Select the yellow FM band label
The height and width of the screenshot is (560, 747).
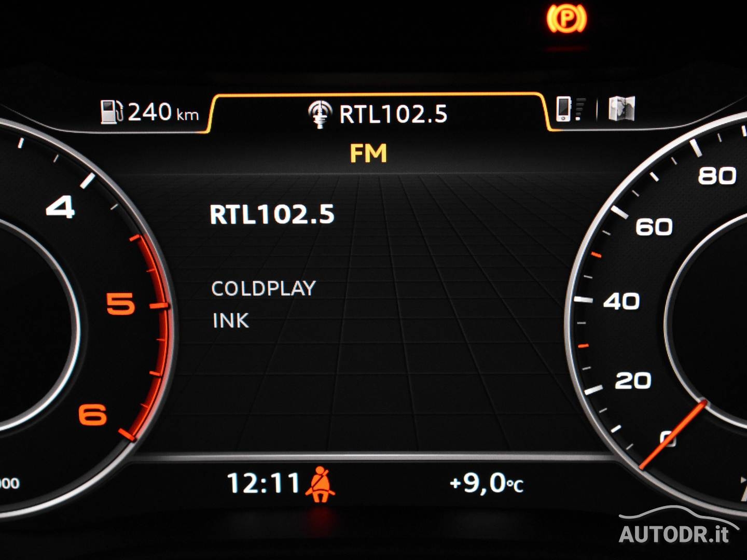(x=368, y=153)
